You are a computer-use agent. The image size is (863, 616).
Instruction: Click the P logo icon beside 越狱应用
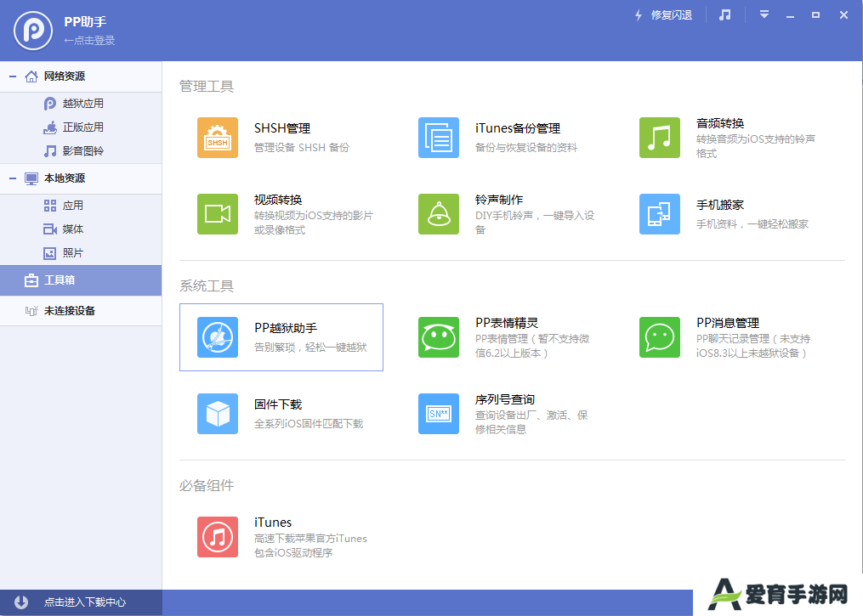[x=50, y=104]
